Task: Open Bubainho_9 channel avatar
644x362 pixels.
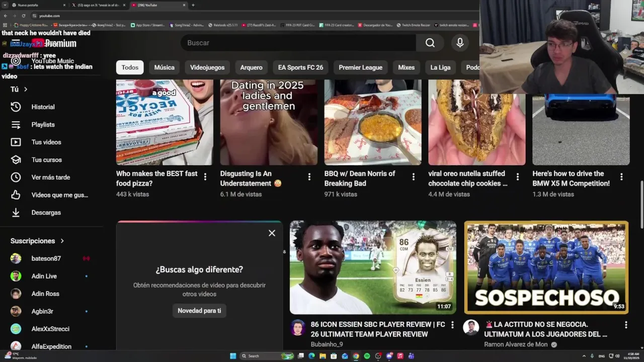Action: click(x=298, y=328)
